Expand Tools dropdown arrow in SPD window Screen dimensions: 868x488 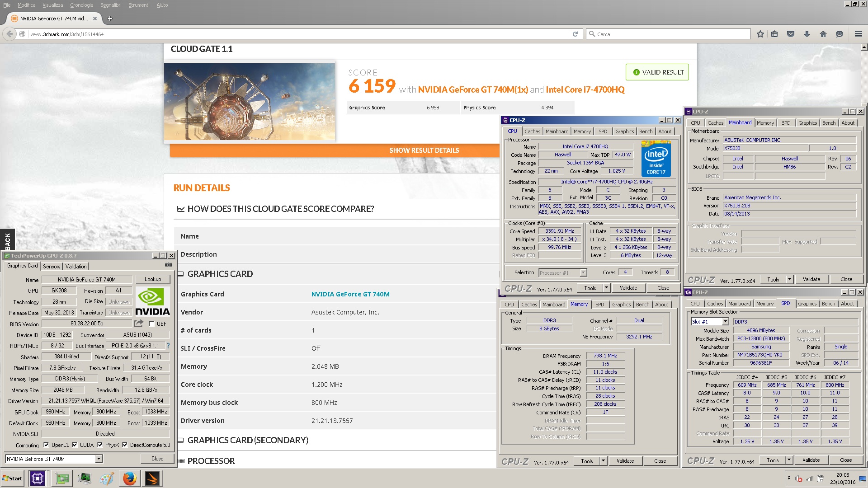click(x=789, y=460)
